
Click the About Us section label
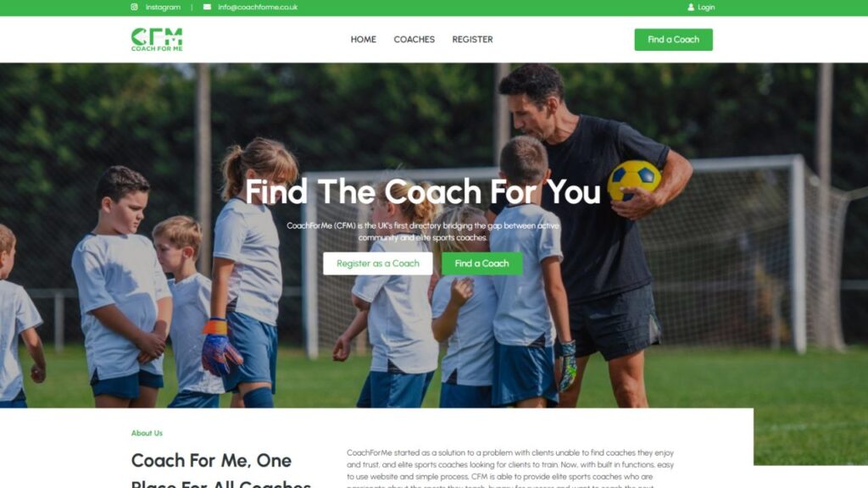pyautogui.click(x=147, y=433)
